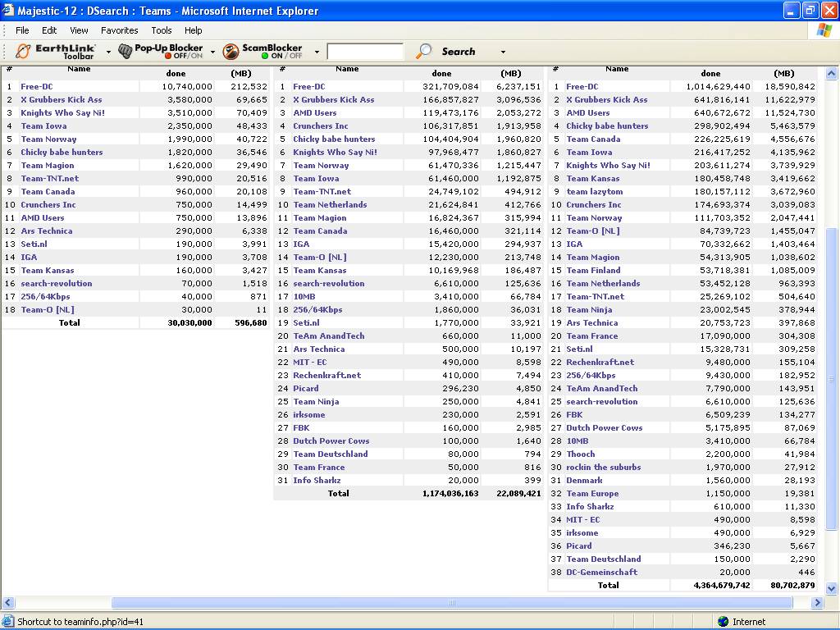Toggle the ScamBlocker ON/OFF indicator
The image size is (840, 630).
coord(282,56)
